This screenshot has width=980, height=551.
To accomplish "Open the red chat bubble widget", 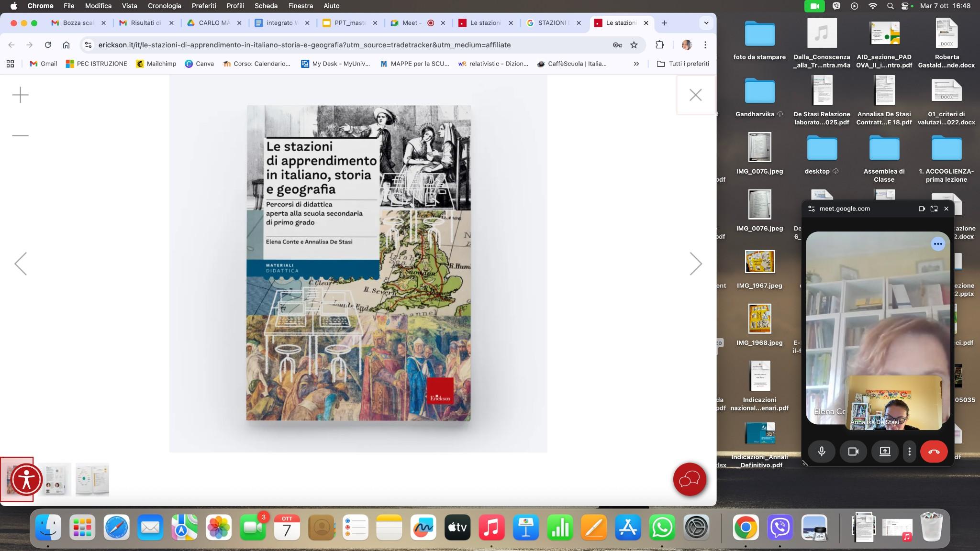I will tap(690, 479).
